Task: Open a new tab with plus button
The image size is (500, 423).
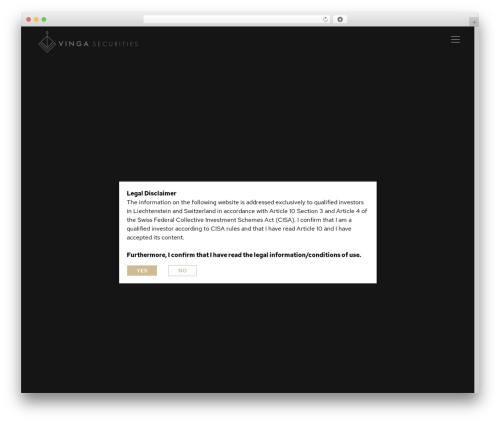Action: (474, 22)
